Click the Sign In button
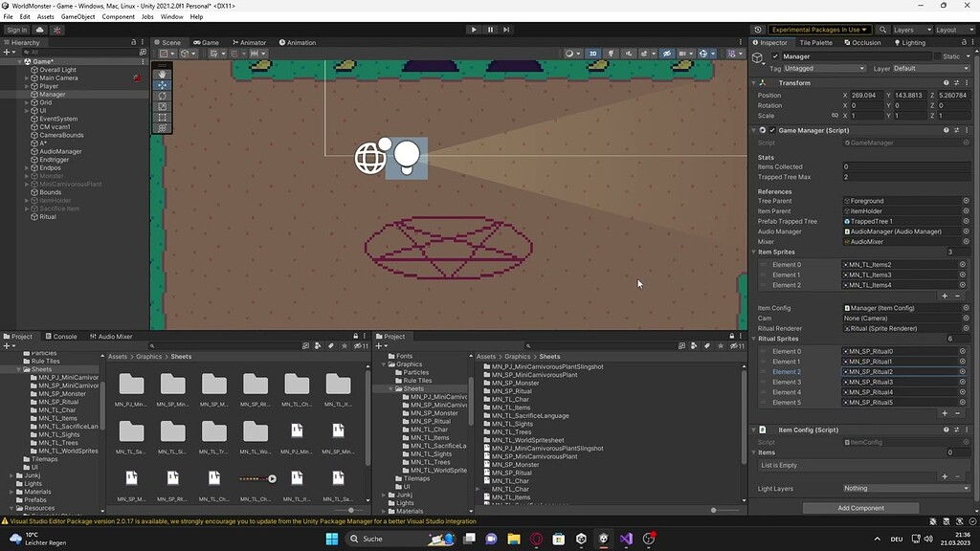Image resolution: width=980 pixels, height=551 pixels. (17, 29)
